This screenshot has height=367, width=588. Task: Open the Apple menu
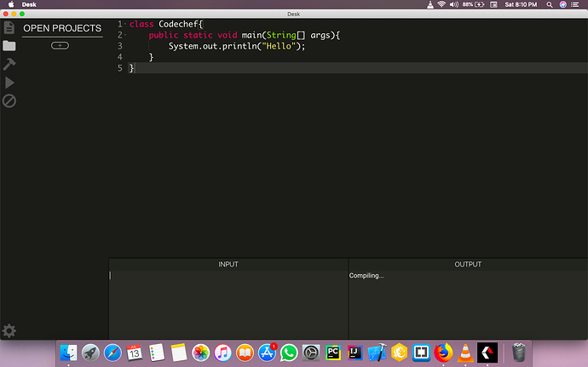point(11,4)
